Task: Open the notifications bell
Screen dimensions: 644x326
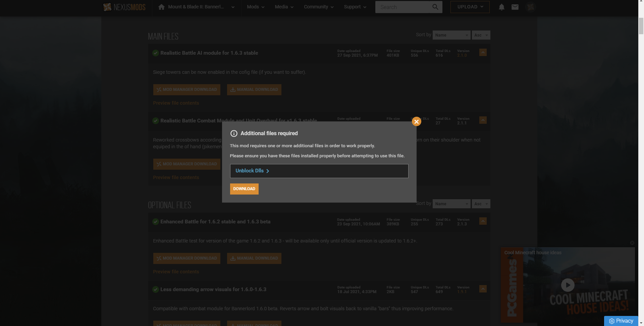Action: point(501,7)
